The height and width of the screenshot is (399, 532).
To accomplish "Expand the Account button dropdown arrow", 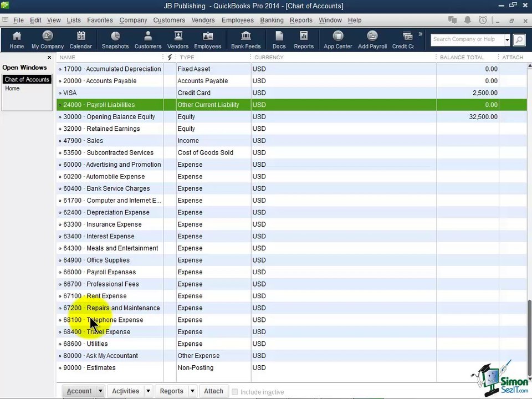I will pos(100,391).
